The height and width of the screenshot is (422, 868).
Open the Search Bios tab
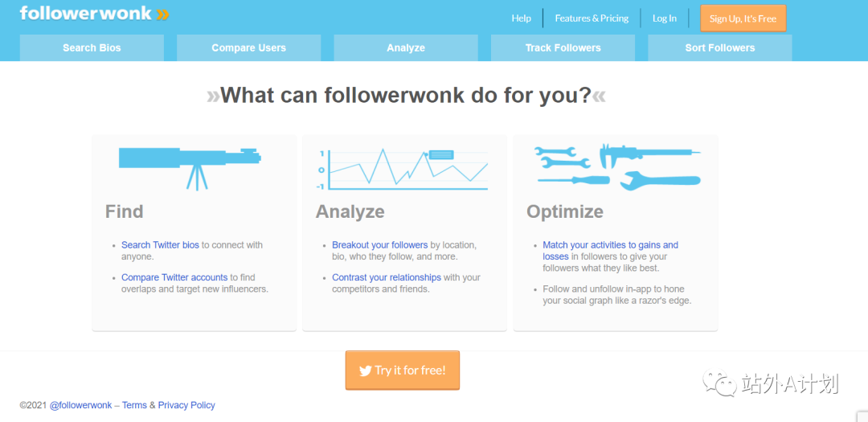pyautogui.click(x=92, y=48)
